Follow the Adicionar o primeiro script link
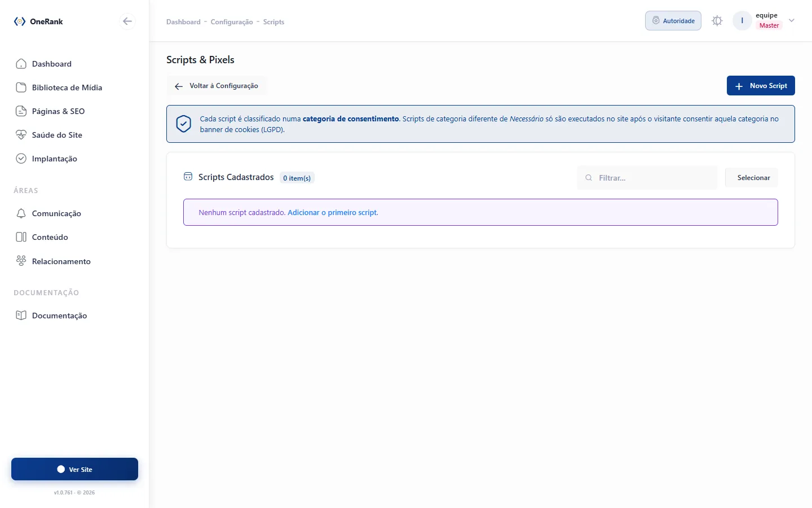 (x=333, y=213)
